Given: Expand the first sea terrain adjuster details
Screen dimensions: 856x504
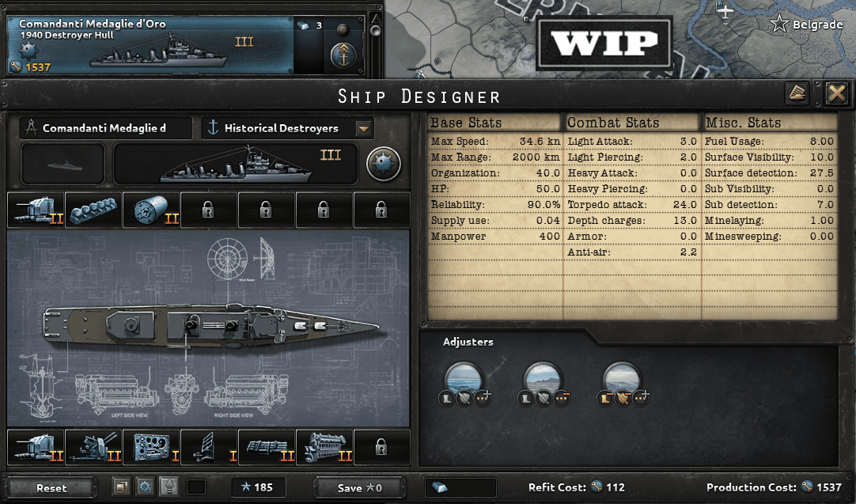Looking at the screenshot, I should point(483,398).
